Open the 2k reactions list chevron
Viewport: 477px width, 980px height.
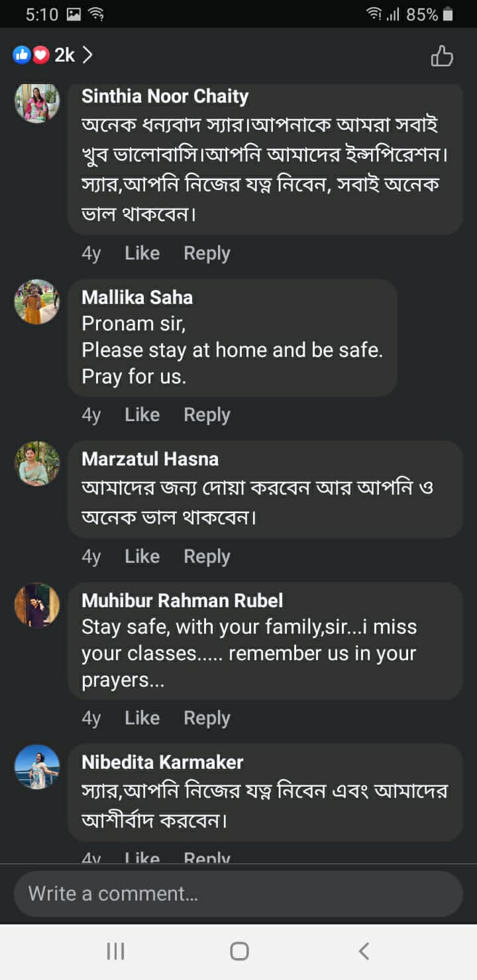(87, 55)
